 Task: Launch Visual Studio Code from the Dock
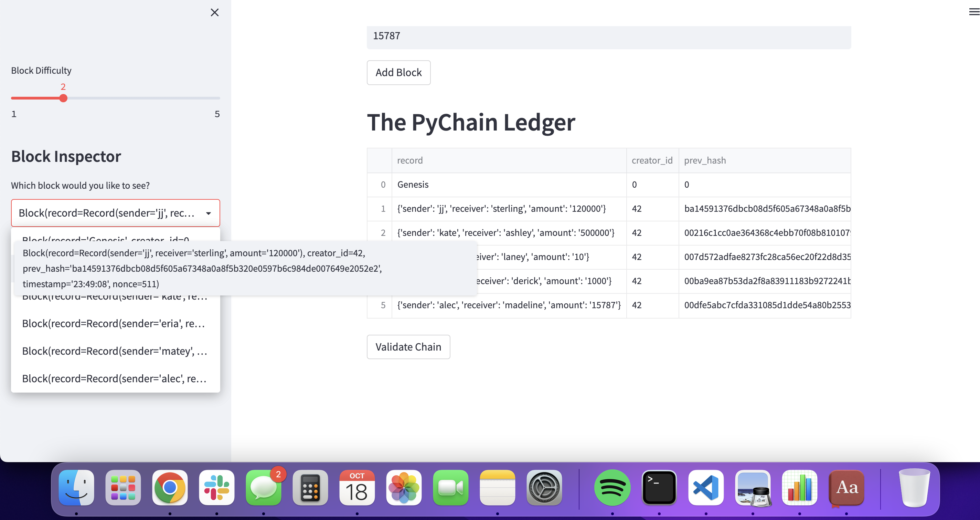705,488
